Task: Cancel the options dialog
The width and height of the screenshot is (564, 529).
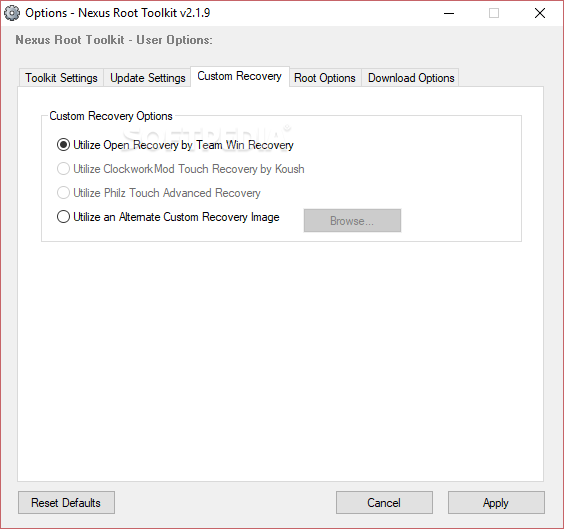Action: 384,502
